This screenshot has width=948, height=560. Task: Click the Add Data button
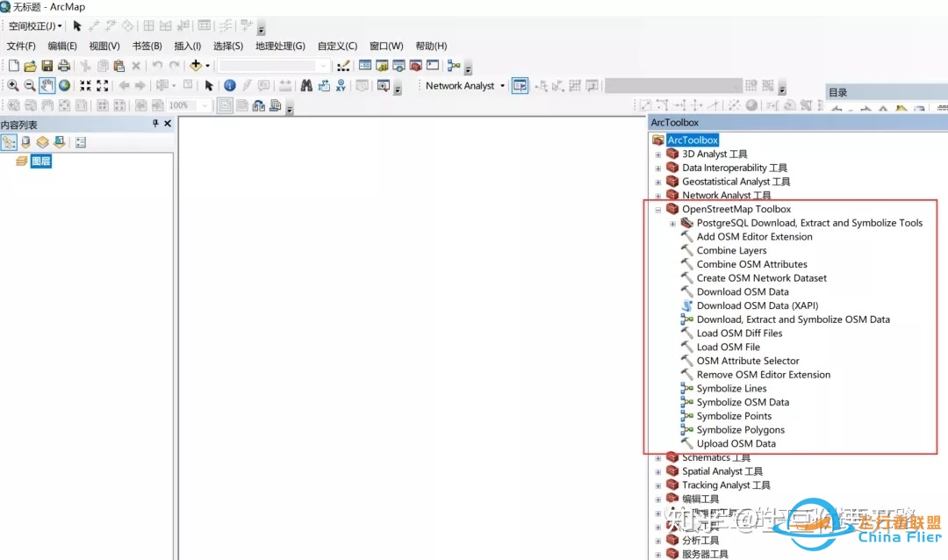pyautogui.click(x=195, y=65)
